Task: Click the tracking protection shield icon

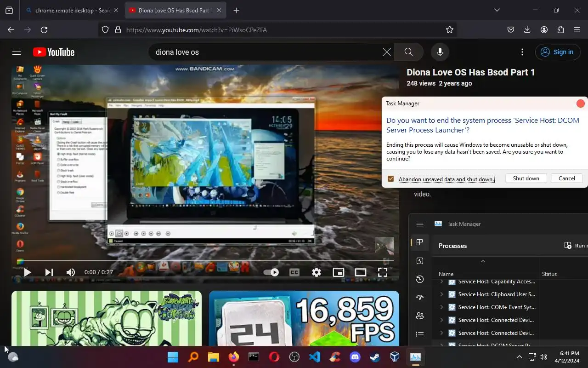Action: pos(105,29)
